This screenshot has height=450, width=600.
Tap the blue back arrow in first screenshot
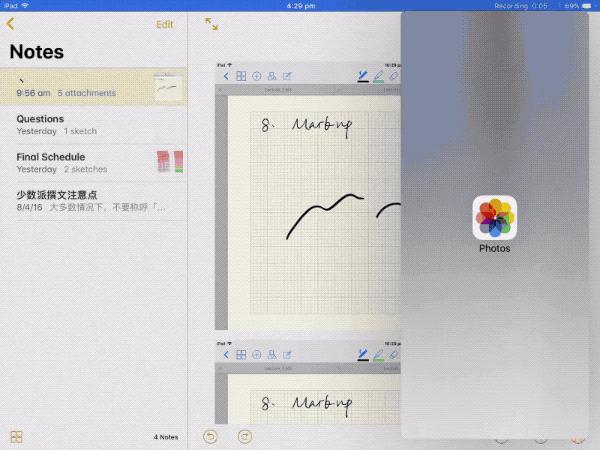point(226,76)
